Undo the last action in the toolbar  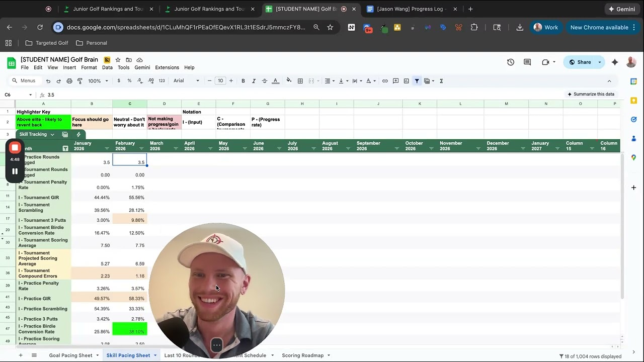pyautogui.click(x=48, y=81)
